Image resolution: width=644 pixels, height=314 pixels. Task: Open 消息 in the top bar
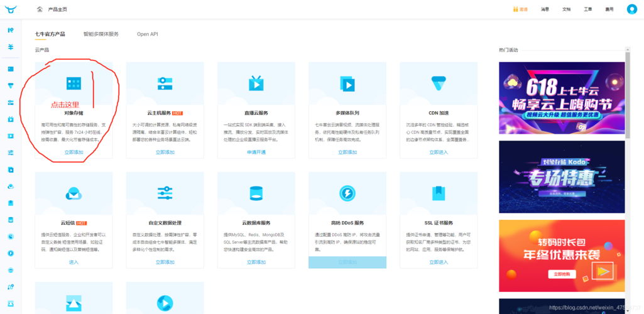[x=545, y=9]
